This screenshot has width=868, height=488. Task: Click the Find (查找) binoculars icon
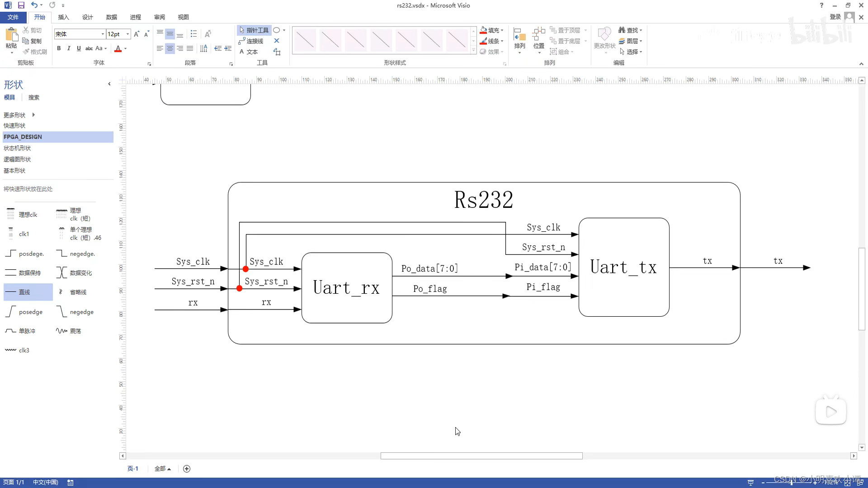622,30
